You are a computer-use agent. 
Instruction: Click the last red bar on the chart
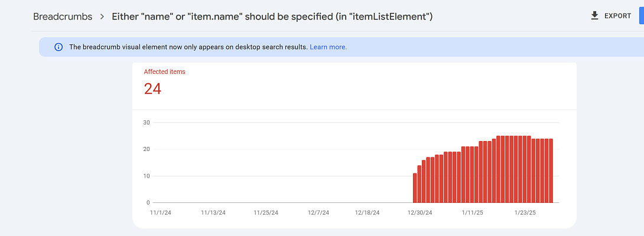click(551, 171)
